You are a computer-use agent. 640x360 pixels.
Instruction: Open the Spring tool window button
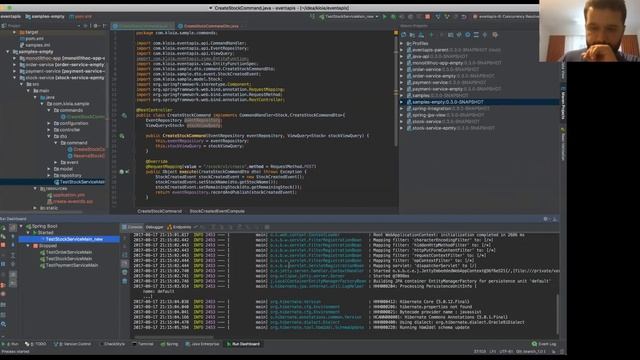[169, 344]
